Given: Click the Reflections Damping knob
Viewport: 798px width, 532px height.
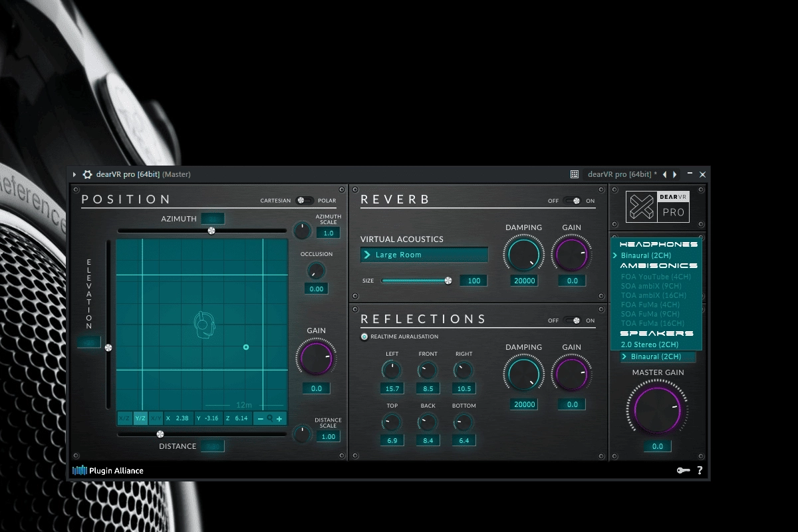Looking at the screenshot, I should [523, 374].
